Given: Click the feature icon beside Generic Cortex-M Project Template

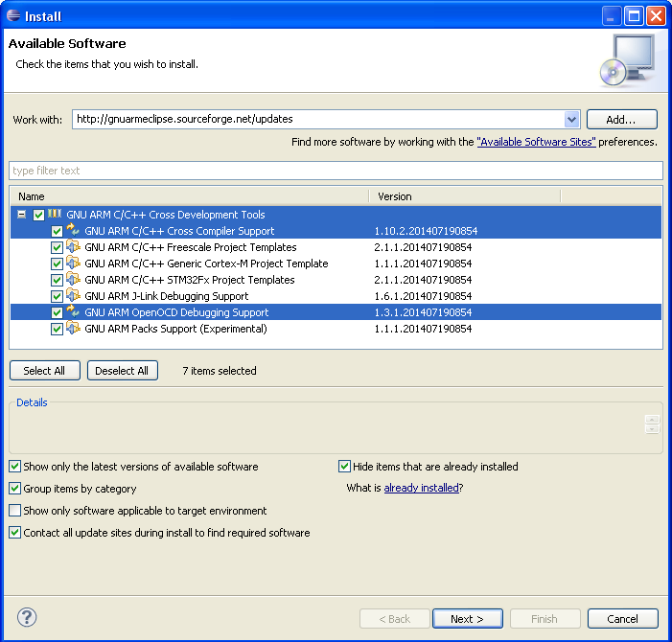Looking at the screenshot, I should (x=73, y=263).
